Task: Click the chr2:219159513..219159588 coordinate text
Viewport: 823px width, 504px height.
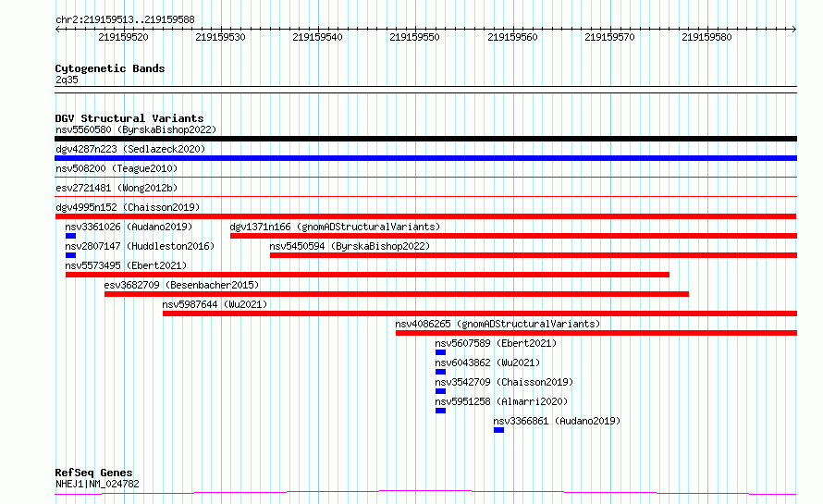Action: 125,20
